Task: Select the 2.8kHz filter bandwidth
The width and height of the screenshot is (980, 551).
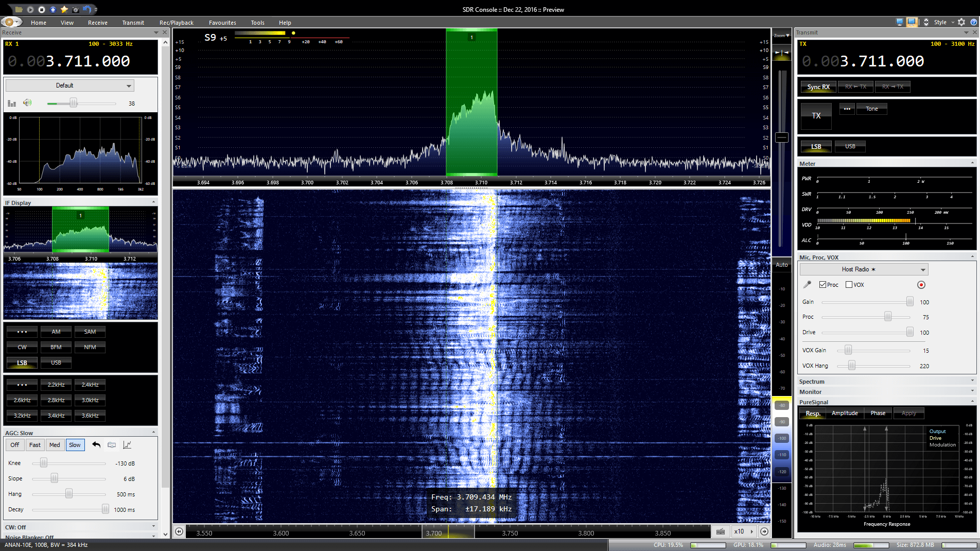Action: [x=56, y=400]
